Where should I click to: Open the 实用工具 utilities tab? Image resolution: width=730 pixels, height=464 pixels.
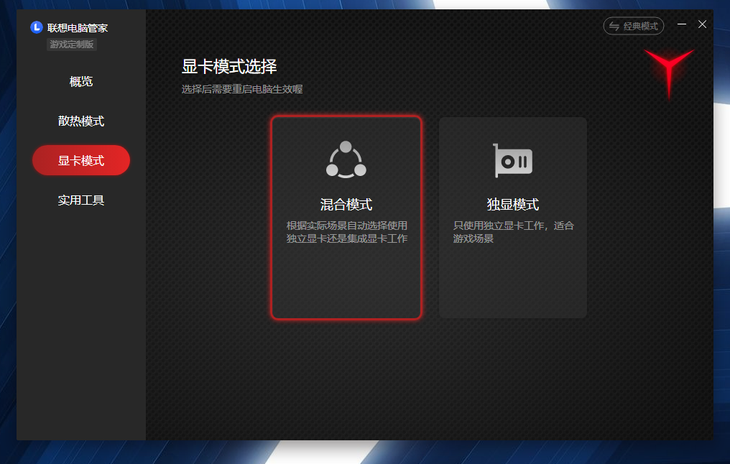click(81, 200)
